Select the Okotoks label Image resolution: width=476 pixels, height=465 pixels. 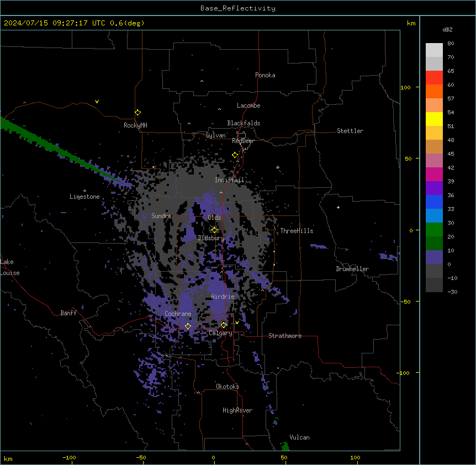point(228,387)
